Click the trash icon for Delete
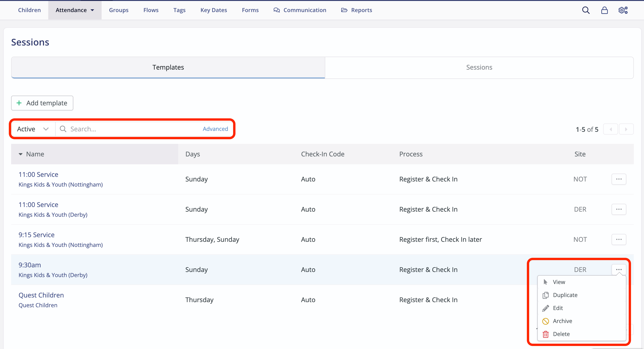The width and height of the screenshot is (644, 349). click(545, 334)
